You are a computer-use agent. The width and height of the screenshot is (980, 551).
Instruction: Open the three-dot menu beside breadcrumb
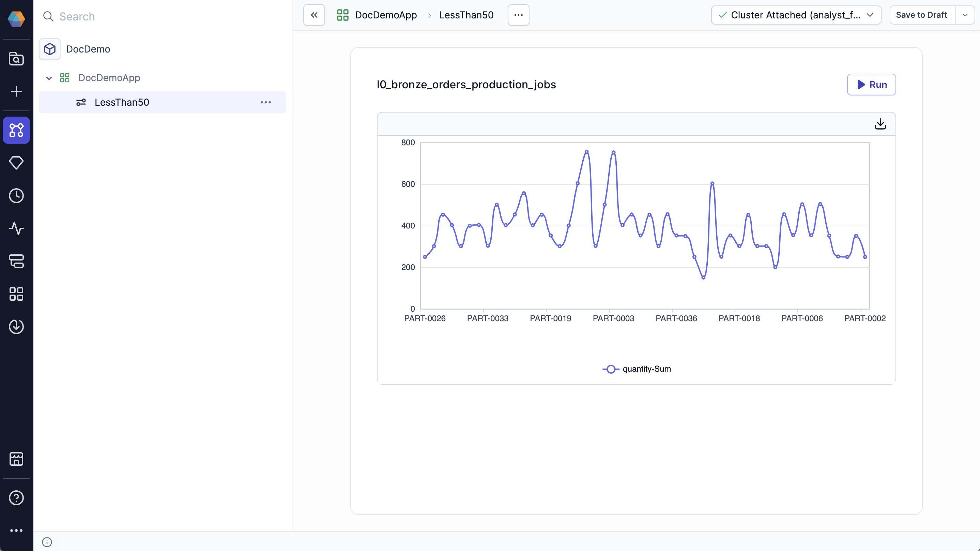coord(519,15)
